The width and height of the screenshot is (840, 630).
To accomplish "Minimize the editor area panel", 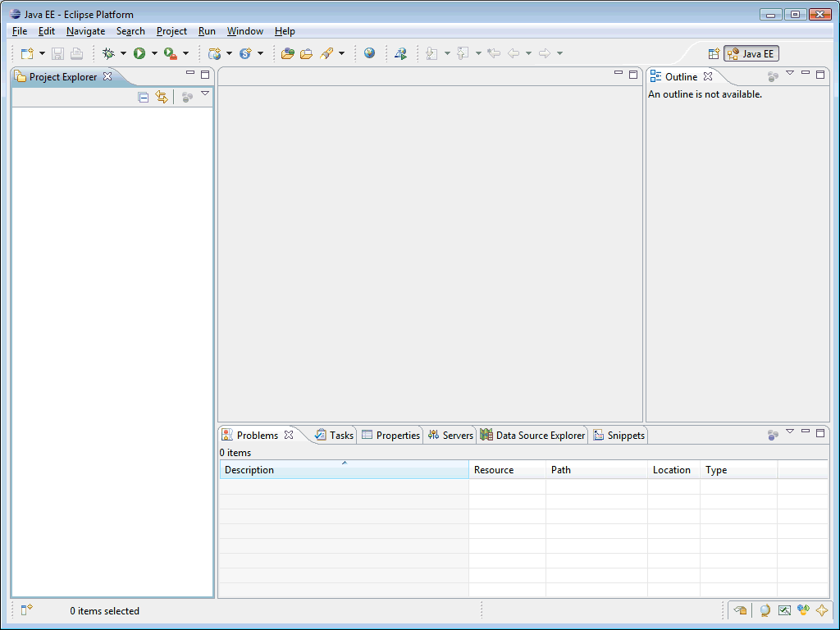I will (619, 72).
